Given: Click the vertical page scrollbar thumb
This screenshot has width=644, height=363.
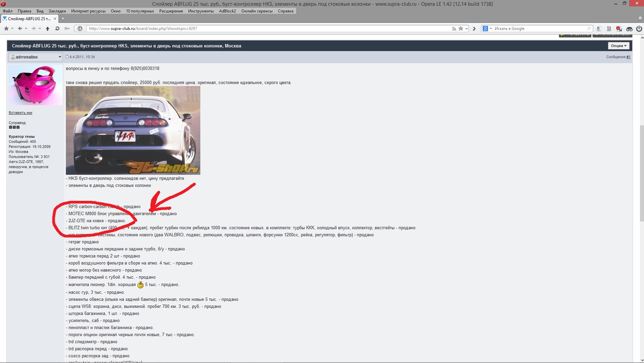Looking at the screenshot, I should point(641,173).
